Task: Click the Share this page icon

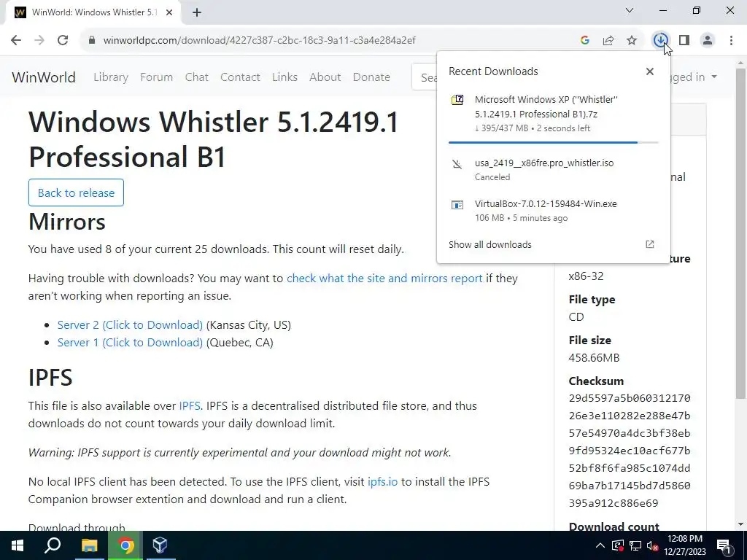Action: (x=608, y=40)
